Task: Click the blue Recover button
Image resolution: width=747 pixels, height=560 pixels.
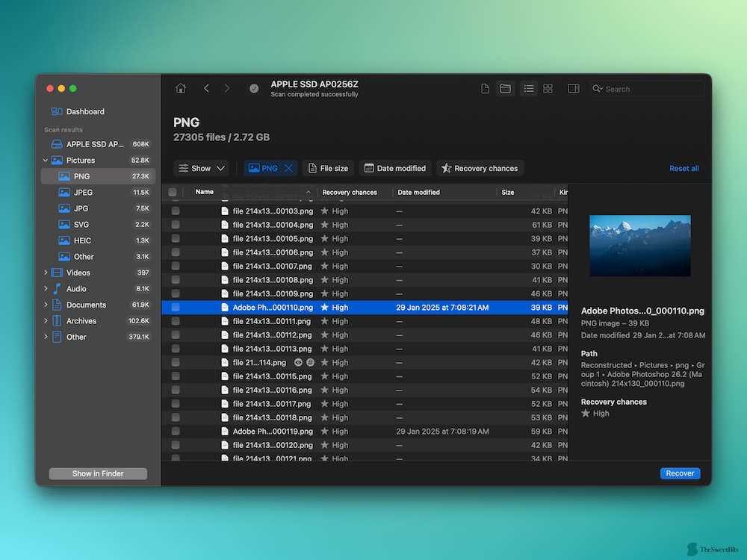Action: 680,473
